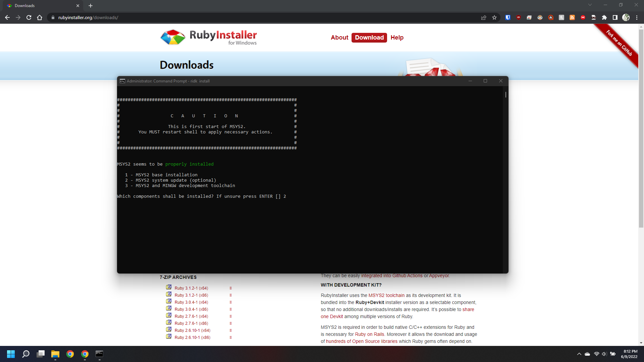Open a new Chrome tab
Viewport: 644px width, 362px height.
[91, 6]
